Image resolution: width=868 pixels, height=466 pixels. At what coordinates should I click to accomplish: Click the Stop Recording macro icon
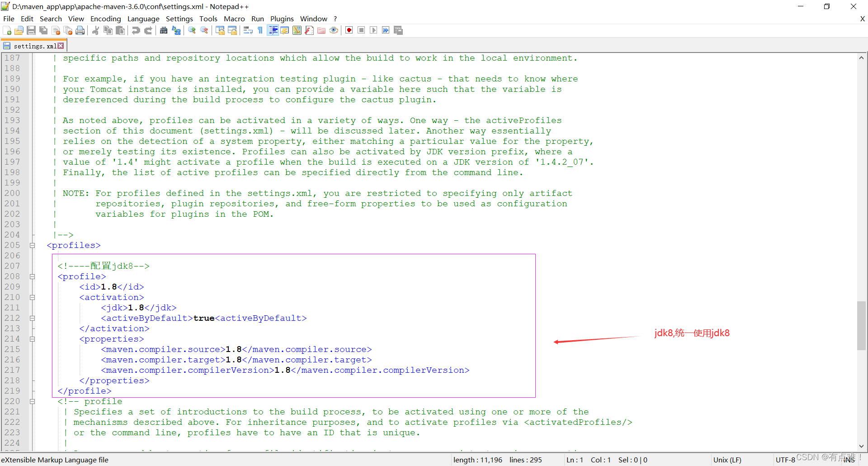(x=361, y=30)
